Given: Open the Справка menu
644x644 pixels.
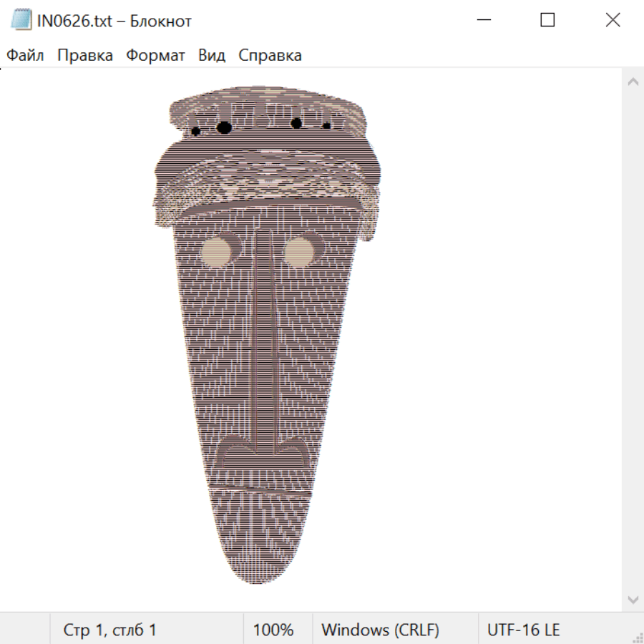Looking at the screenshot, I should tap(270, 56).
